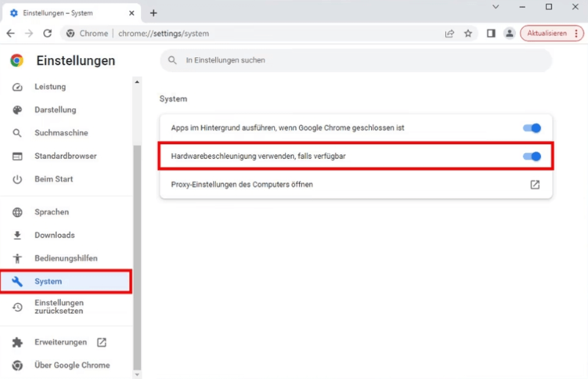
Task: Switch to the Einstellungen – System tab
Action: 71,13
